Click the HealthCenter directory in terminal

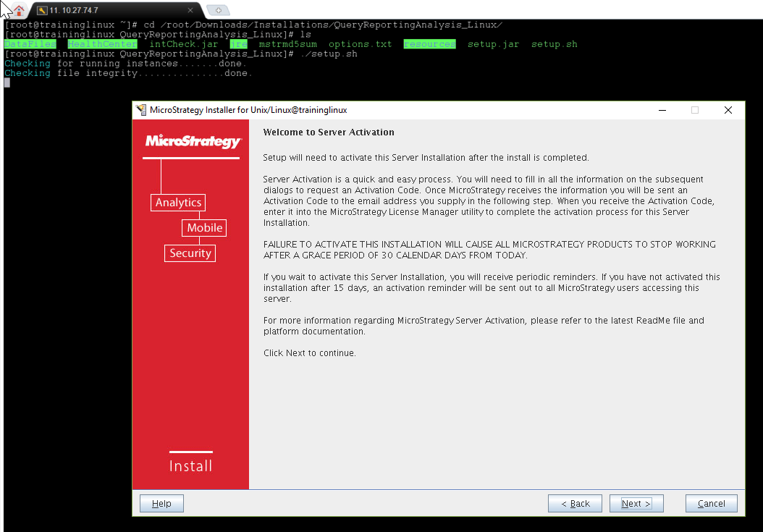[102, 44]
